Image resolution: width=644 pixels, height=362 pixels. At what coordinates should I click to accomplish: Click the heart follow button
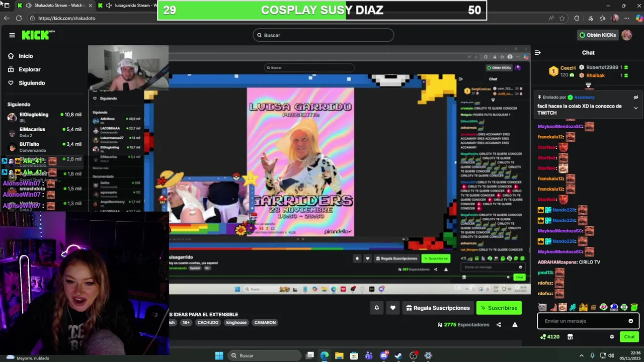393,308
